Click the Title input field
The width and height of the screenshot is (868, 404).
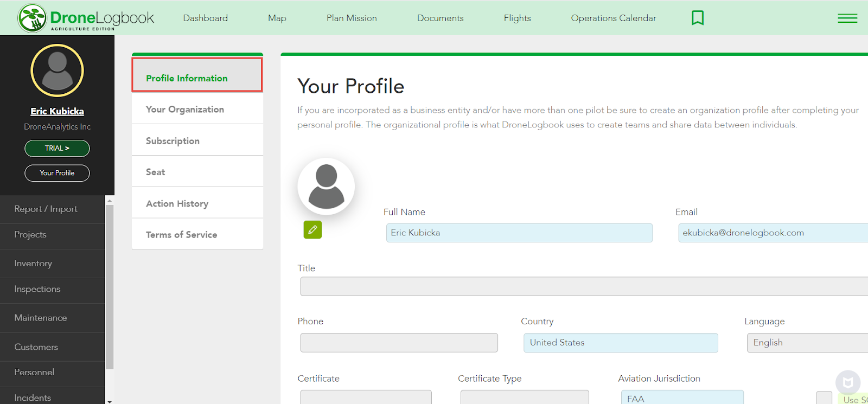click(584, 286)
